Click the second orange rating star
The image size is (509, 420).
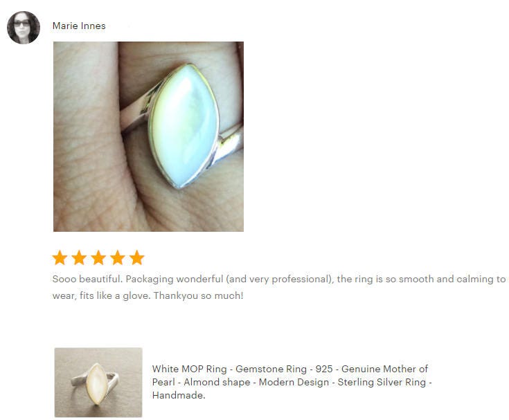point(79,258)
